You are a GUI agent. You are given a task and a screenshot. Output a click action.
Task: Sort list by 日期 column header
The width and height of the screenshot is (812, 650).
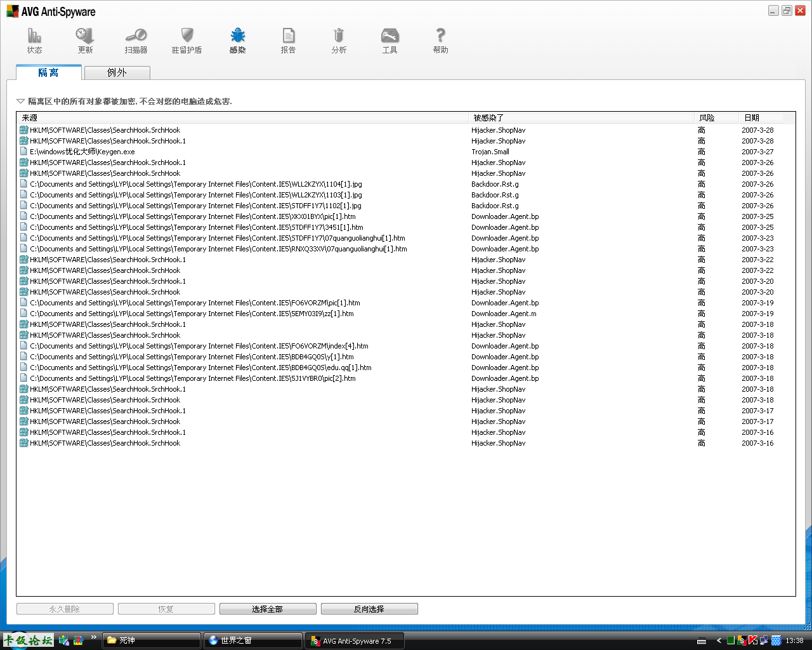tap(761, 117)
